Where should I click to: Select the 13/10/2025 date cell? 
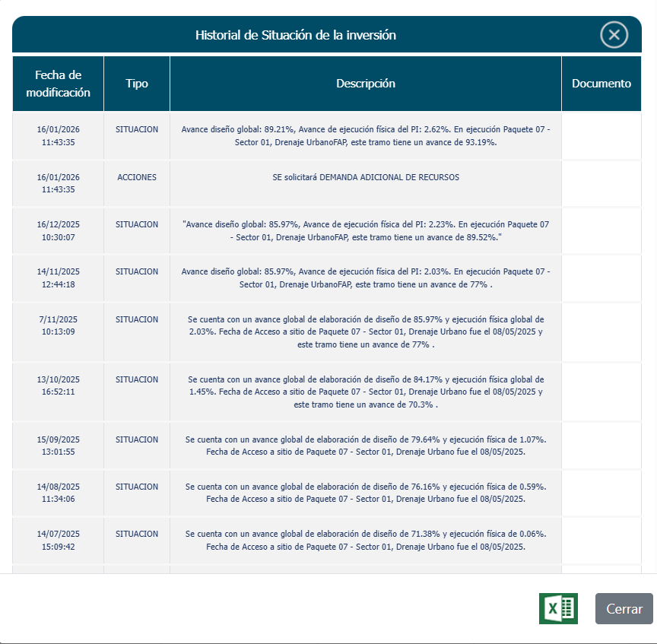pyautogui.click(x=59, y=385)
